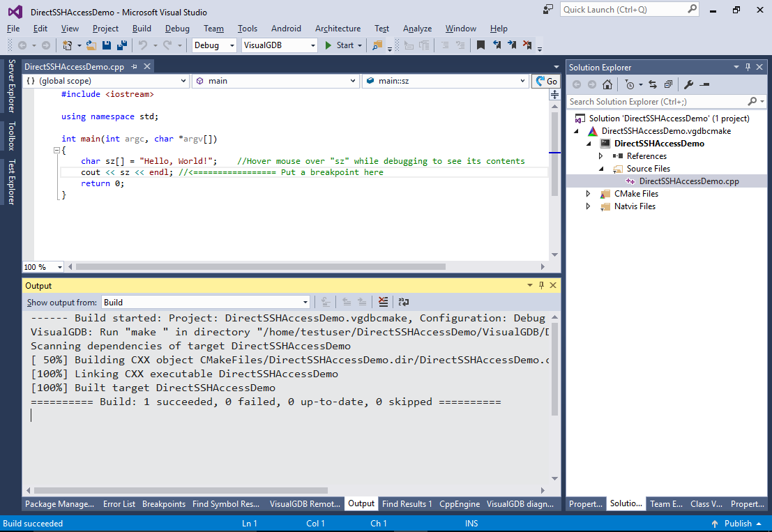Click the Solution Explorer Home icon
Image resolution: width=772 pixels, height=532 pixels.
[607, 84]
